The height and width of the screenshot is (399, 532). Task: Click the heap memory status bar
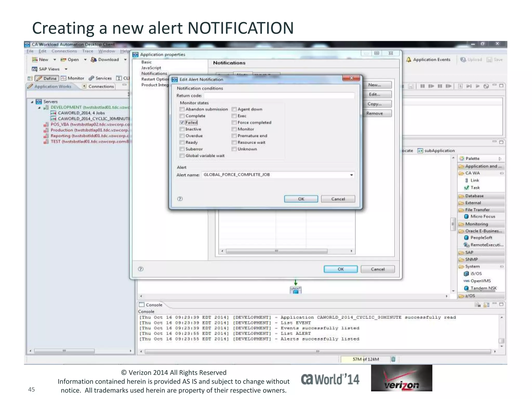tap(365, 359)
